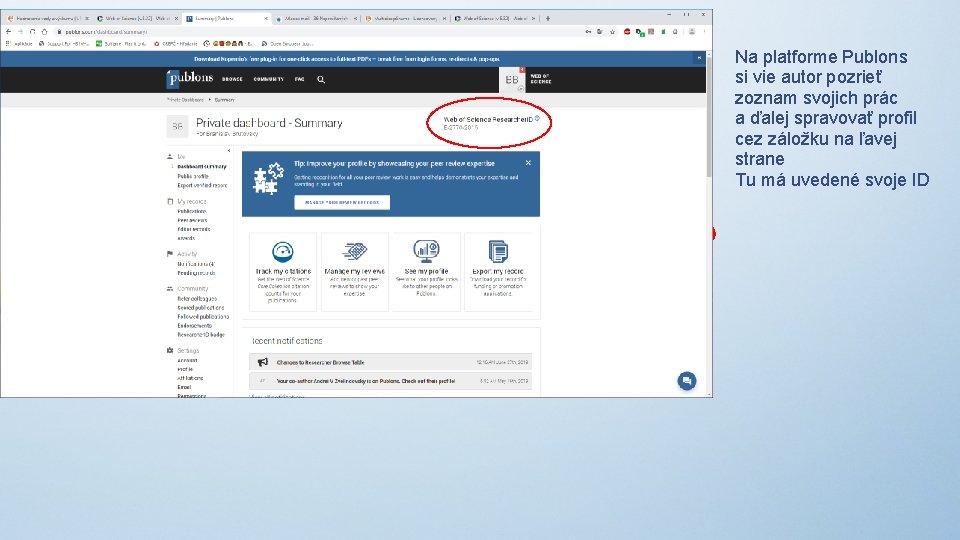Click the Export my record document icon

click(498, 252)
